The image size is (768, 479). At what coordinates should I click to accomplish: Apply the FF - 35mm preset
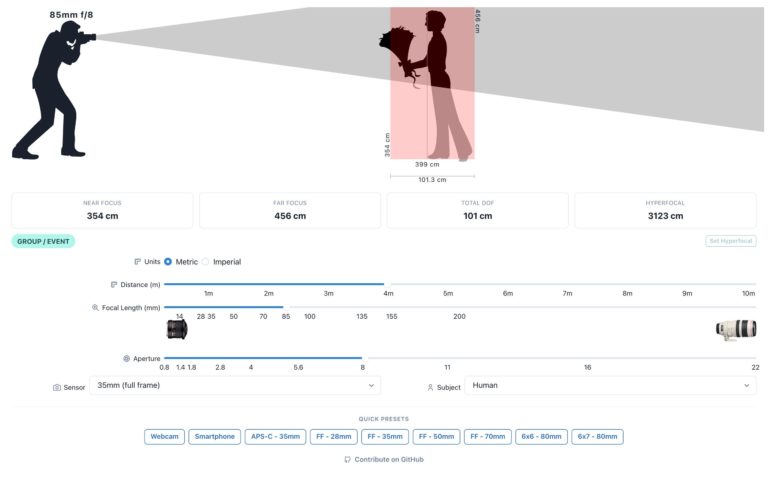point(385,436)
